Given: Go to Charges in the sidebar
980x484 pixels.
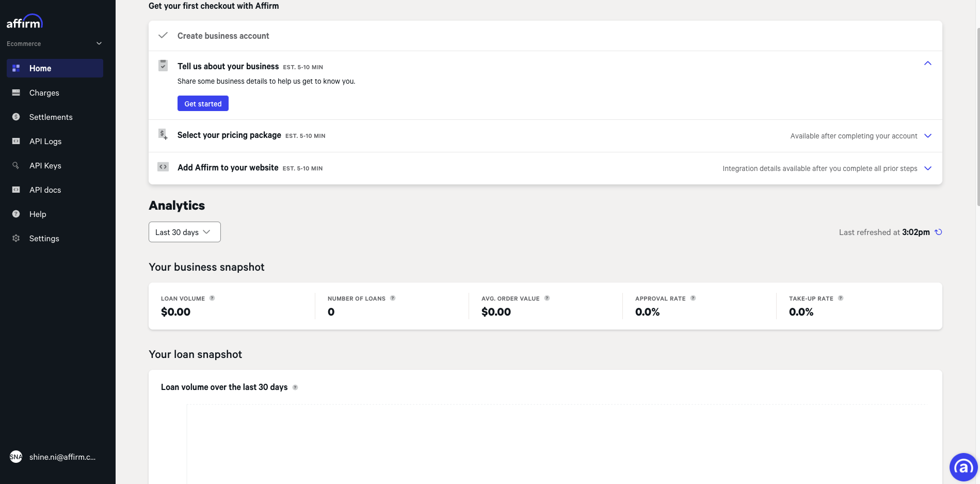Looking at the screenshot, I should 44,93.
